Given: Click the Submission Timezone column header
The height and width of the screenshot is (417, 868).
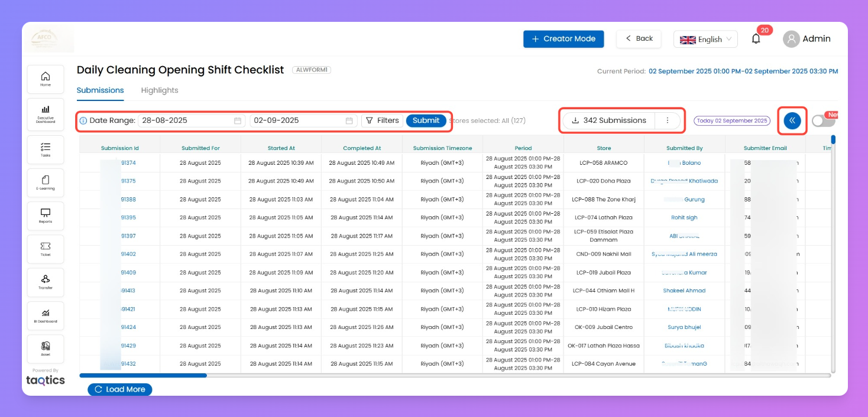Looking at the screenshot, I should [442, 148].
